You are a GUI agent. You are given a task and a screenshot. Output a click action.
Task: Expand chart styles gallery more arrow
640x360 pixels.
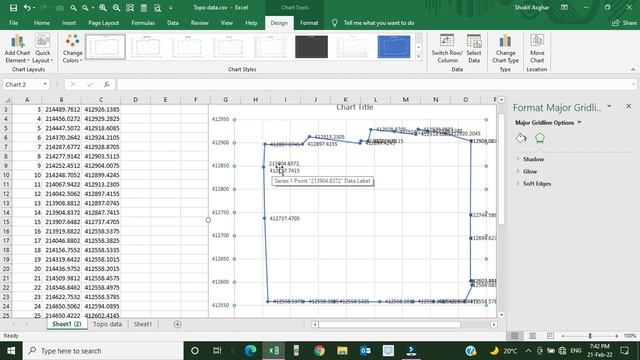click(x=418, y=57)
